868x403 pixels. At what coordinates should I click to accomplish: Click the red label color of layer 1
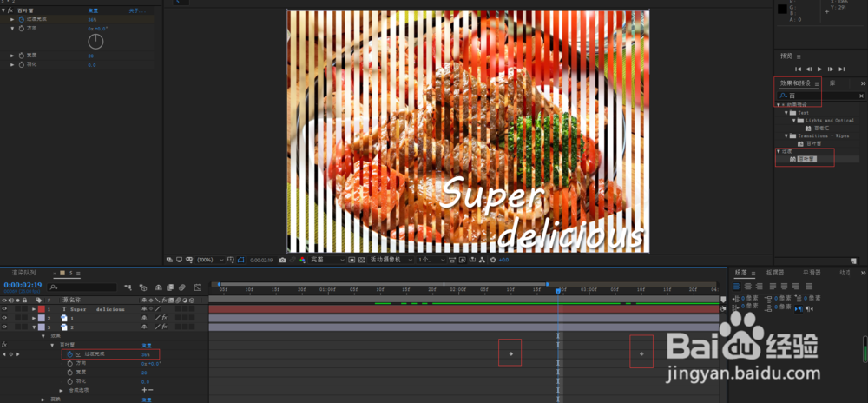click(42, 309)
